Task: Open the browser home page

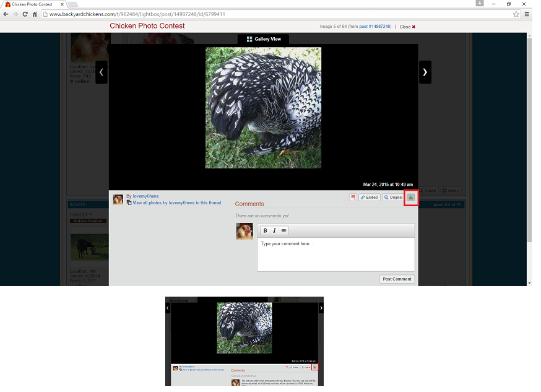Action: (35, 14)
